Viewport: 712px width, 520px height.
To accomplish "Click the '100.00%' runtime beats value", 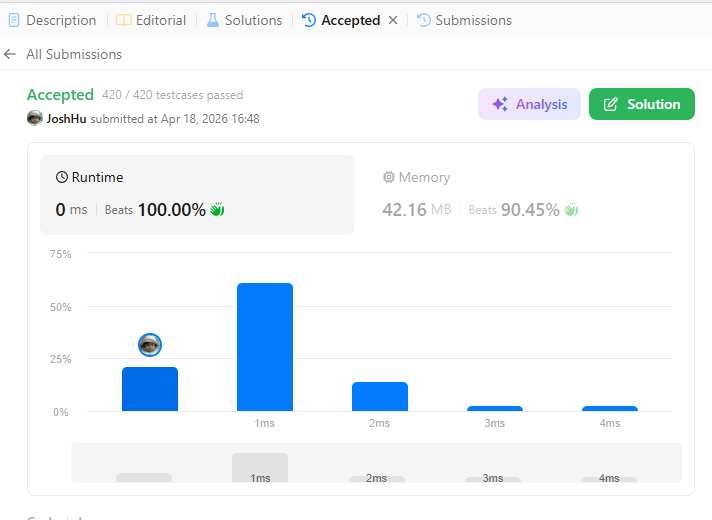I will pyautogui.click(x=172, y=210).
